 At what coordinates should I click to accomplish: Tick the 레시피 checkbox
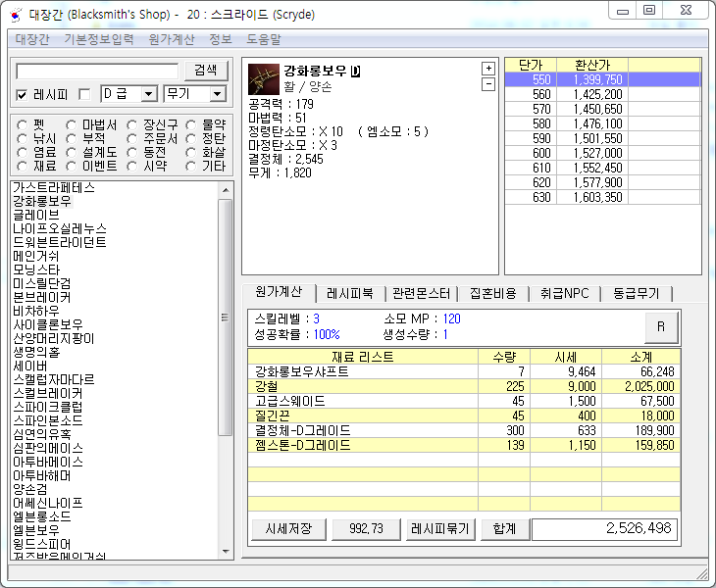tap(23, 95)
